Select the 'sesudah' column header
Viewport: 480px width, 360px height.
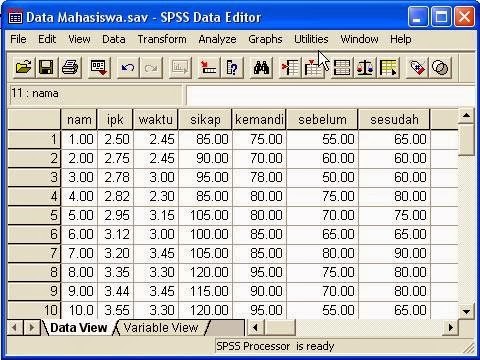coord(394,119)
